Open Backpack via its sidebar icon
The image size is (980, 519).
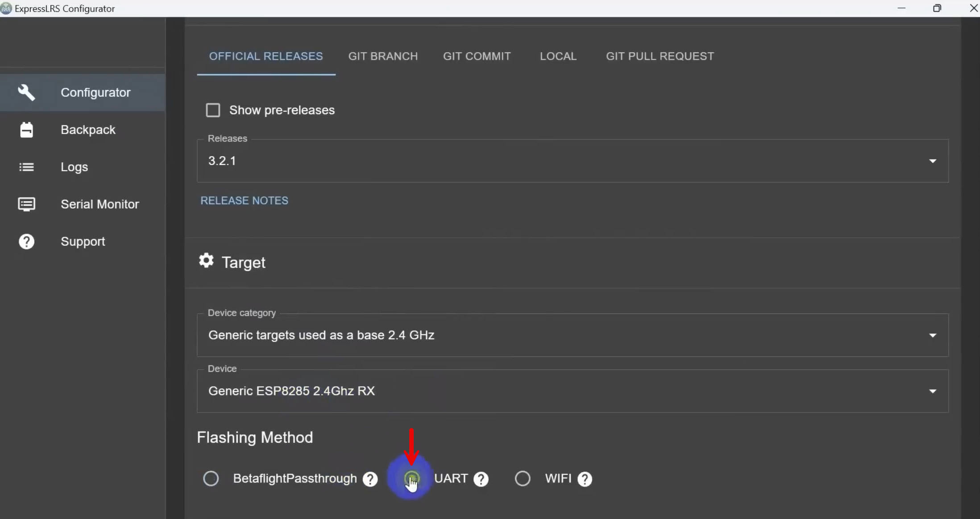[x=26, y=130]
